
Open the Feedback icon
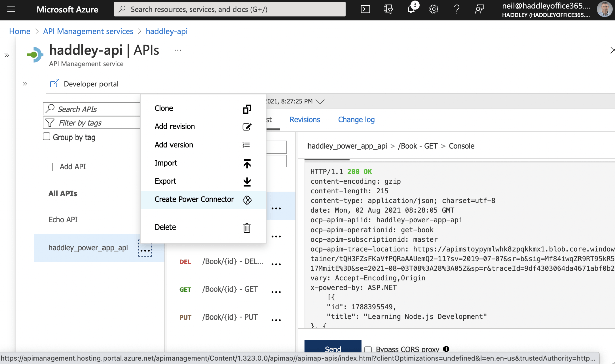[479, 9]
